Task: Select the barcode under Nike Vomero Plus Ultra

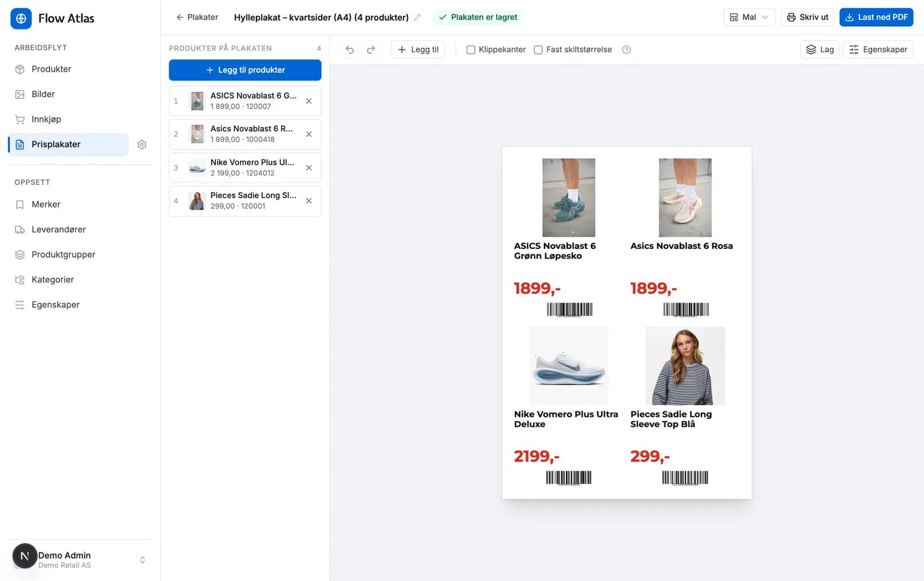Action: [x=569, y=478]
